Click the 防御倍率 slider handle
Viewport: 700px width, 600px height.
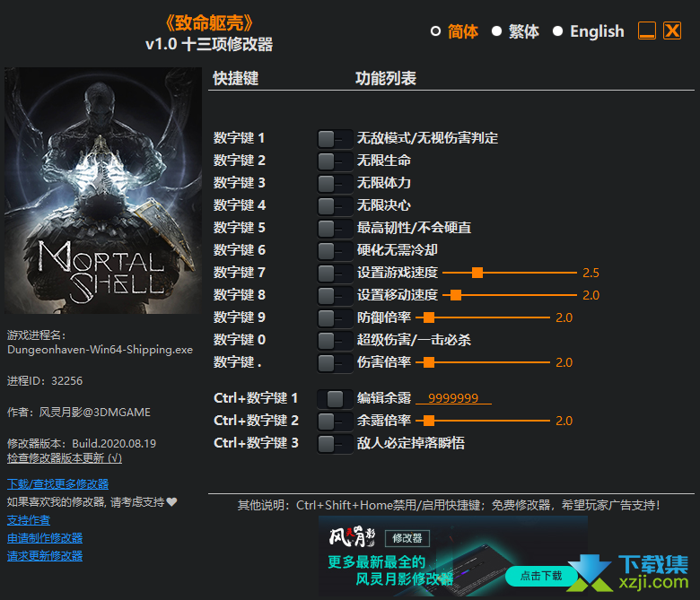[x=429, y=317]
